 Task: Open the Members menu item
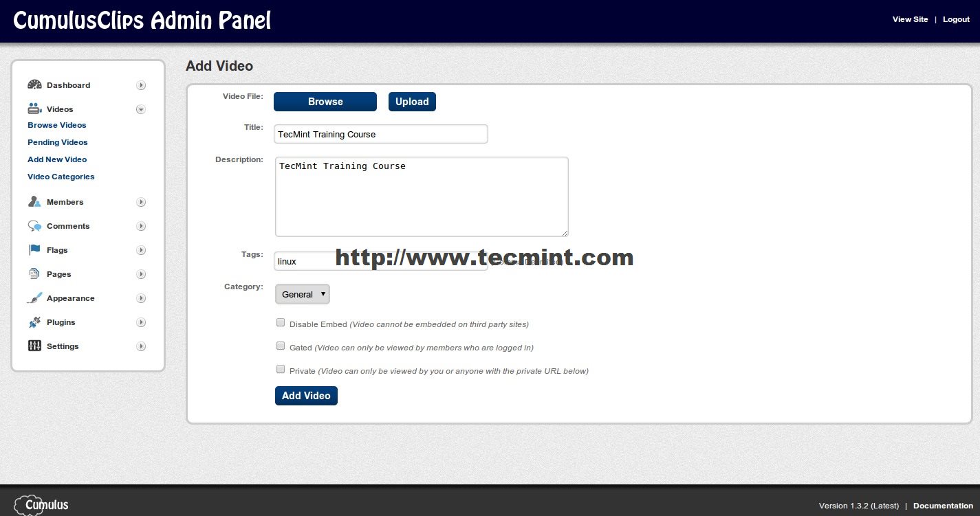click(x=65, y=202)
